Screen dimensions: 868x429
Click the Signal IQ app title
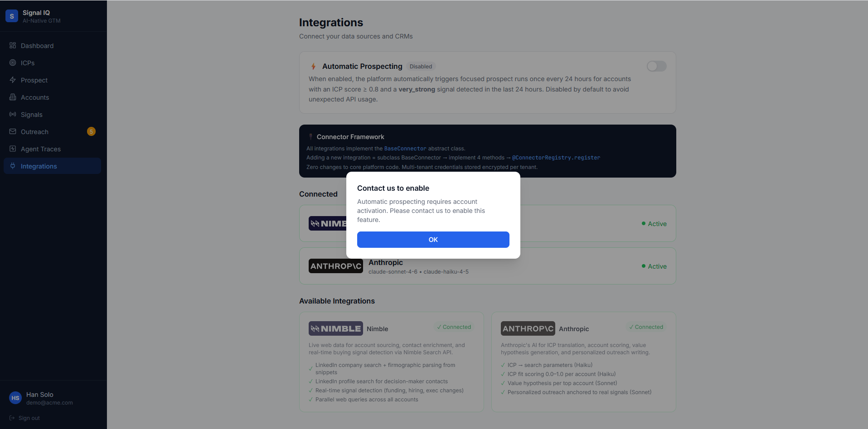pos(36,13)
